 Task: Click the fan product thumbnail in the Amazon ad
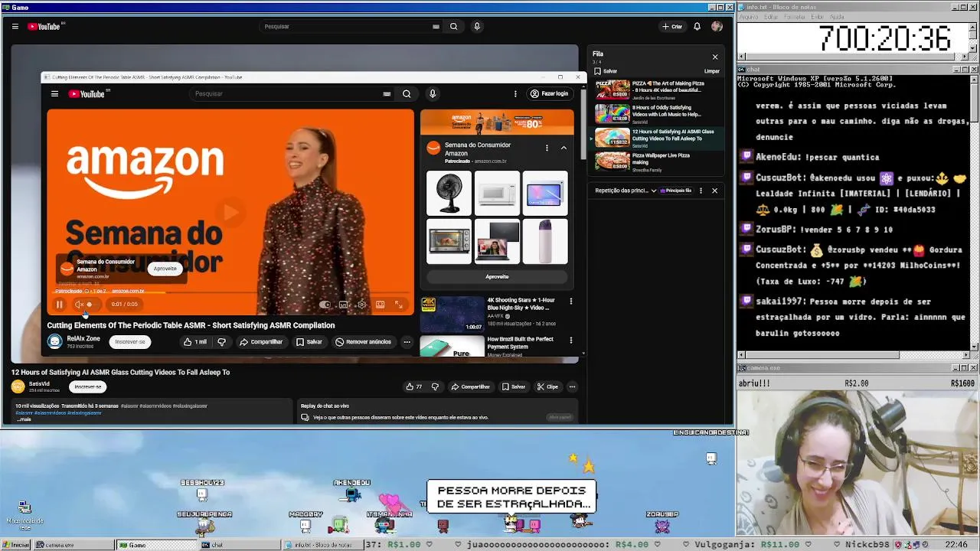[449, 194]
